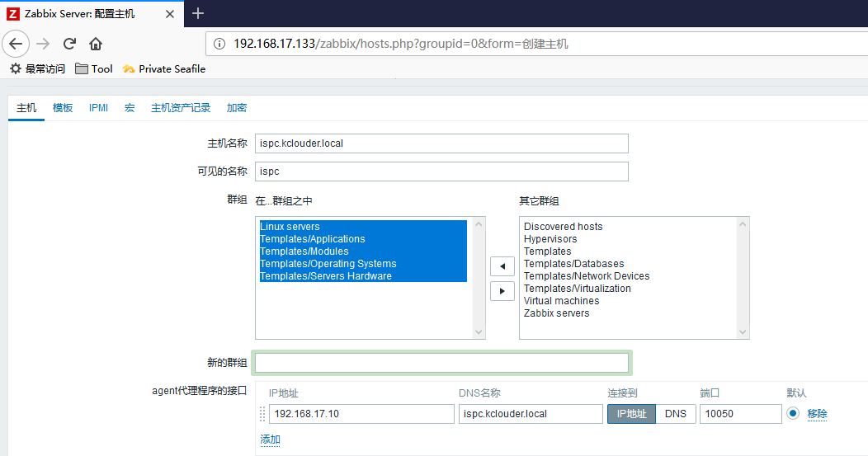
Task: Select IP地址 connect-to option
Action: point(632,413)
